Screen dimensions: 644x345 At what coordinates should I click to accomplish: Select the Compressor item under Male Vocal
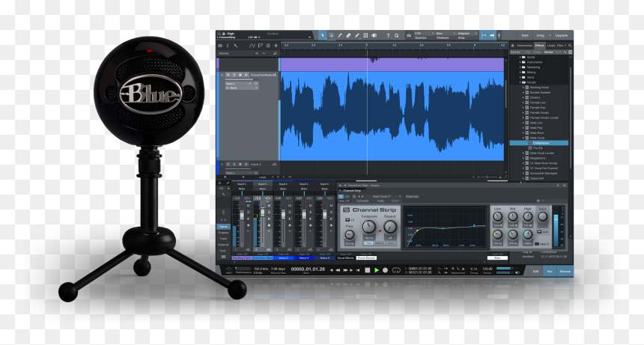point(539,143)
